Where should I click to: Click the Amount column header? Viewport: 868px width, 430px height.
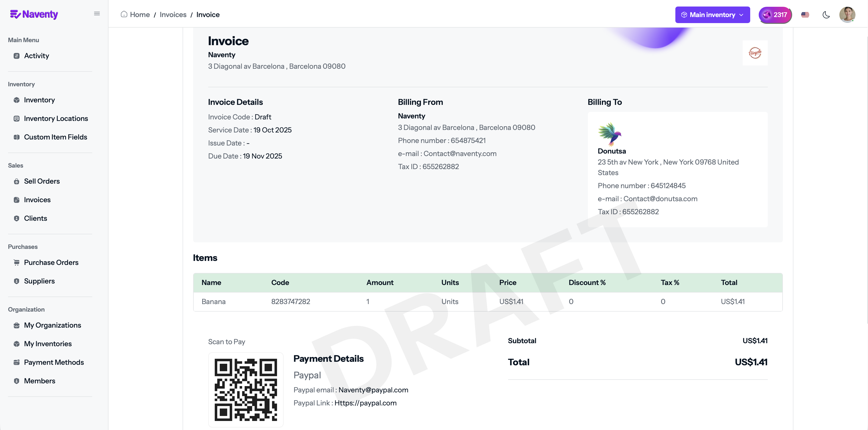tap(380, 282)
